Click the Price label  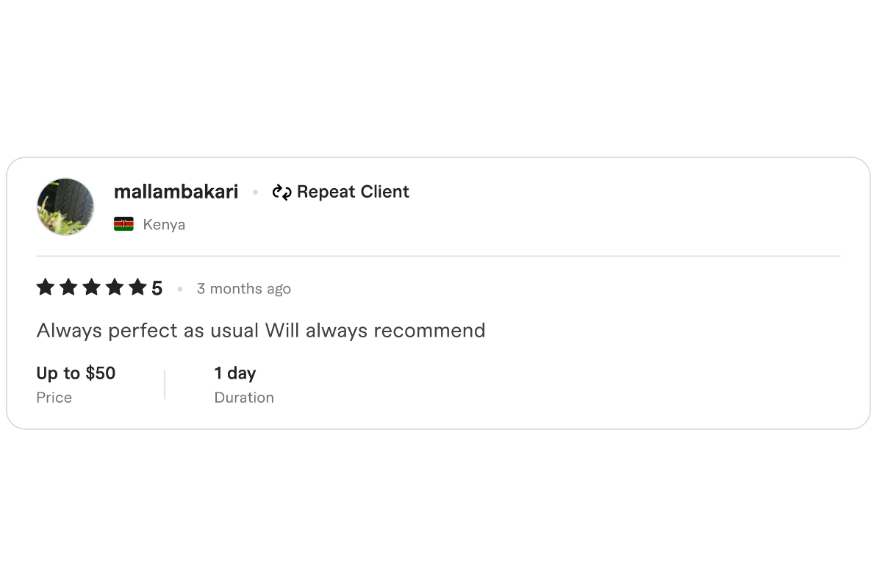click(x=54, y=398)
